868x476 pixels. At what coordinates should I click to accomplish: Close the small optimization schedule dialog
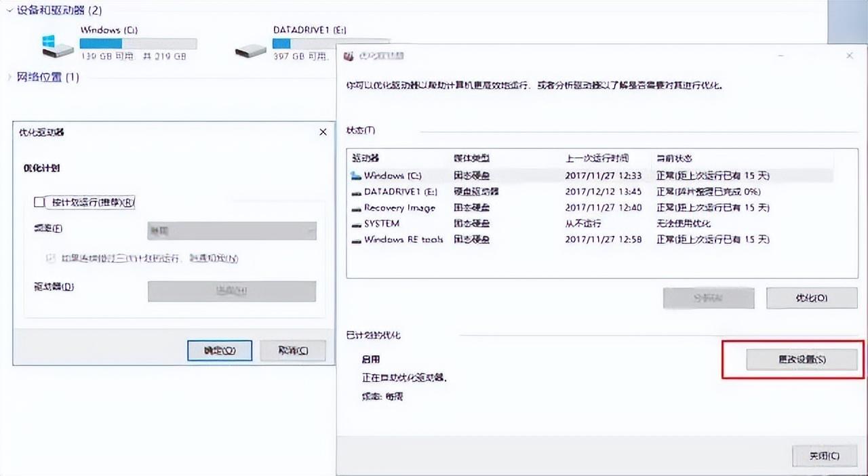pyautogui.click(x=323, y=132)
